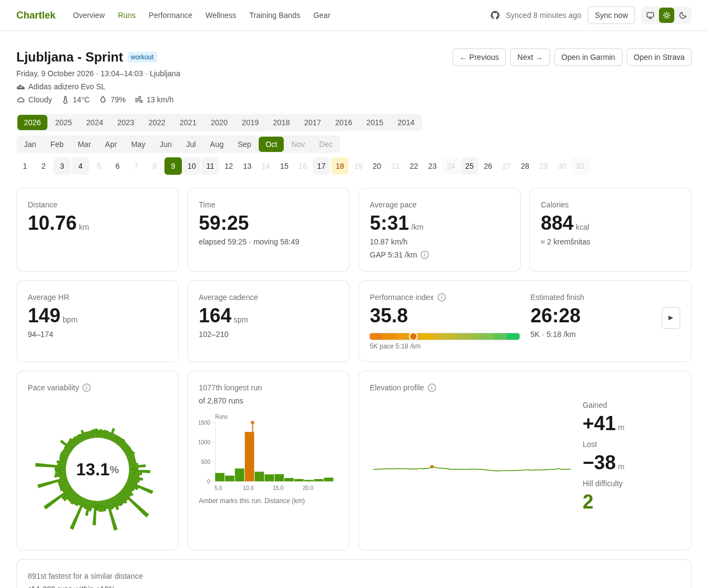The height and width of the screenshot is (588, 708).
Task: Click the Sync now button
Action: pyautogui.click(x=611, y=15)
